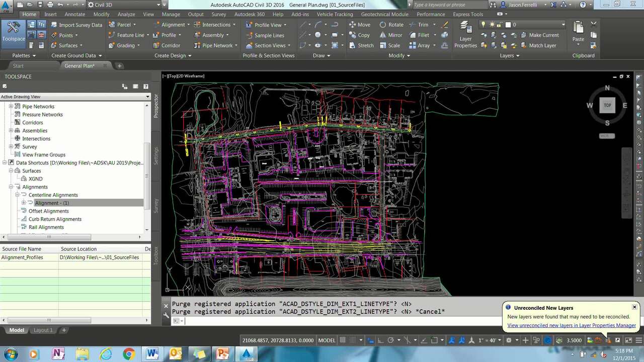The image size is (644, 362).
Task: Open the status bar customization menu icon
Action: click(639, 340)
